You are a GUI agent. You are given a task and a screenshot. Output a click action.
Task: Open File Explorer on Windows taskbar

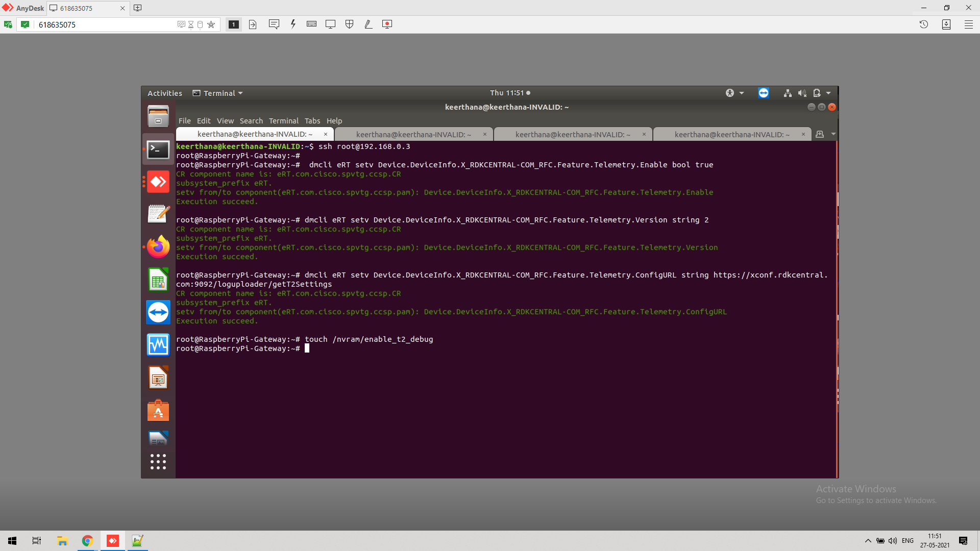pos(62,541)
